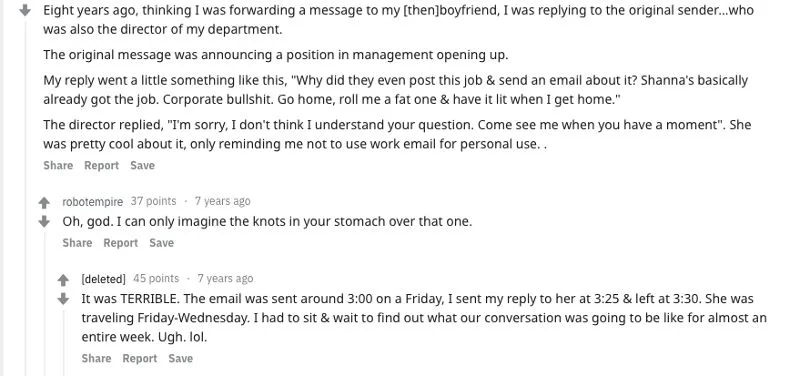Image resolution: width=800 pixels, height=376 pixels.
Task: Open robotempire's user profile
Action: pos(92,202)
